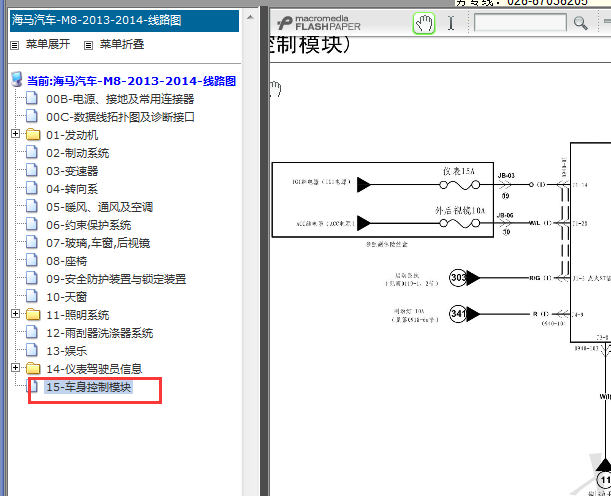Expand the 11-照明系统 folder
Image resolution: width=611 pixels, height=496 pixels.
tap(15, 314)
